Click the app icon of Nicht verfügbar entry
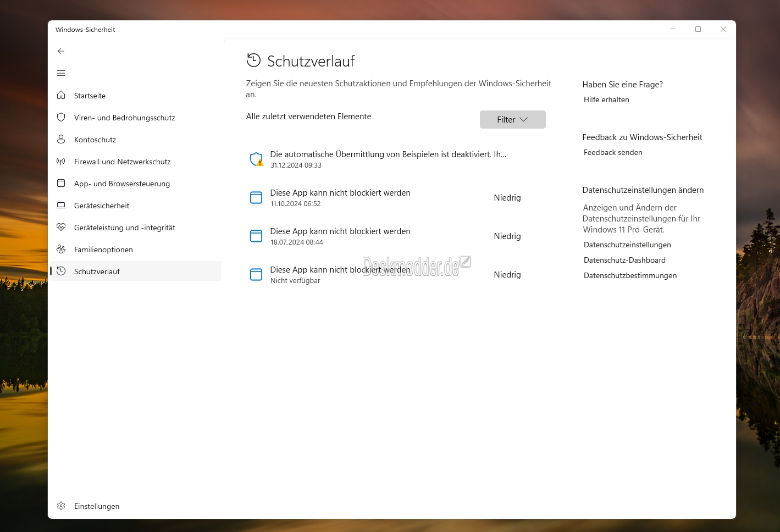Screen dimensions: 780x532 tap(256, 275)
